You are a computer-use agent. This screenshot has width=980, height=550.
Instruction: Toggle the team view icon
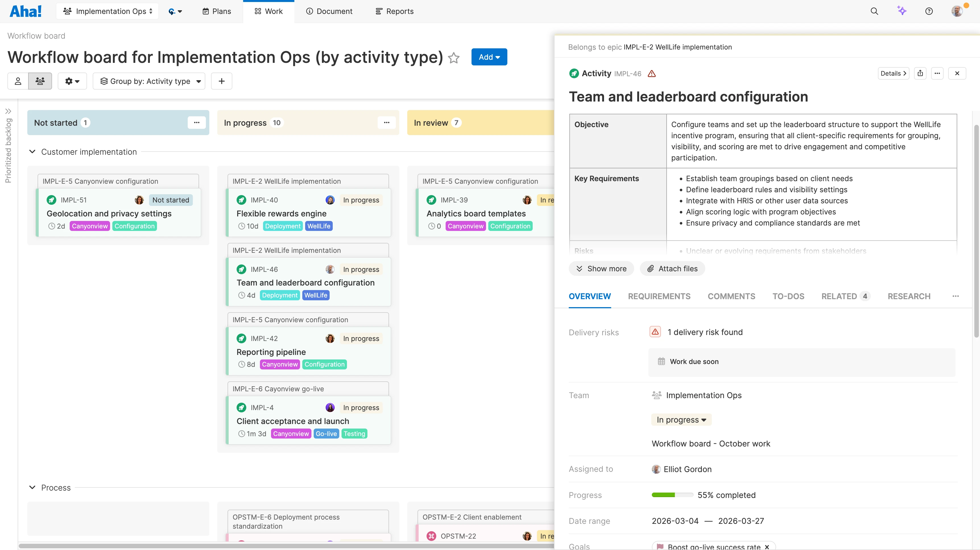click(40, 81)
